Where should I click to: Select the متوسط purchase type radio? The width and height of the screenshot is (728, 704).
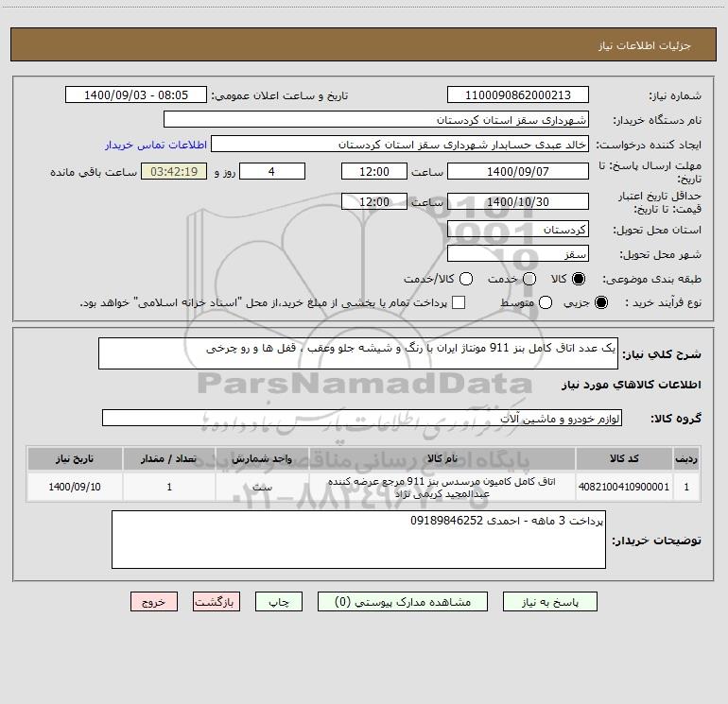[x=546, y=302]
